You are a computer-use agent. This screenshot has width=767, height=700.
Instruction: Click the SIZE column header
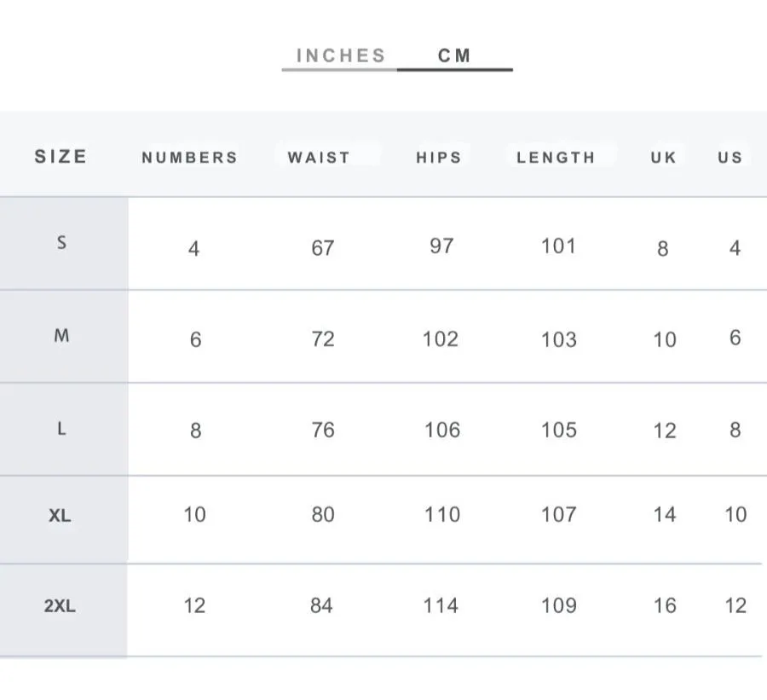click(x=61, y=157)
